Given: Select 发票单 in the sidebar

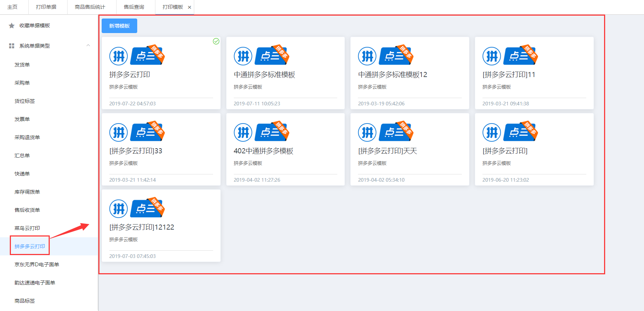Looking at the screenshot, I should (x=22, y=119).
